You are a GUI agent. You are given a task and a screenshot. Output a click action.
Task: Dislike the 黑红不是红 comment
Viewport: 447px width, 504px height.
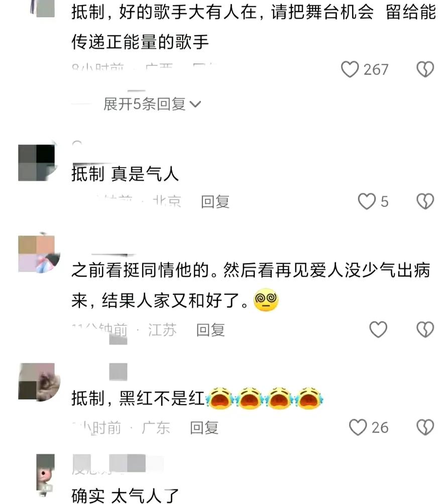point(425,427)
